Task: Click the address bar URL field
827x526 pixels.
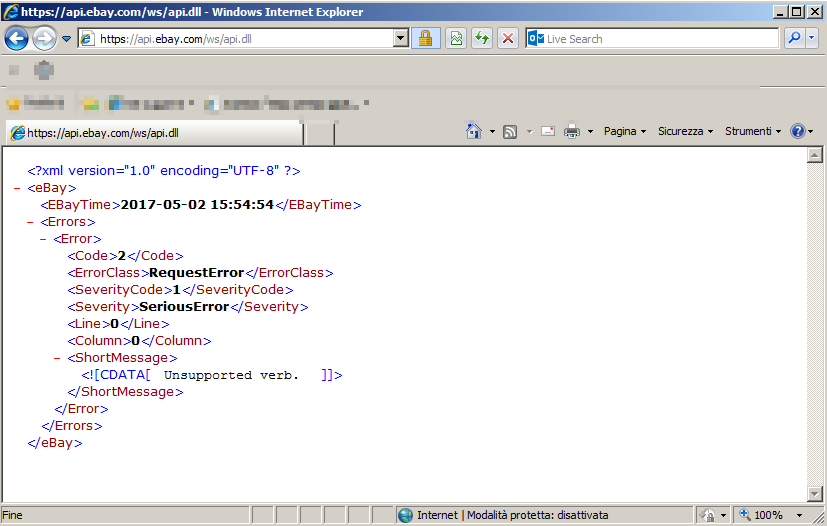Action: [x=236, y=39]
